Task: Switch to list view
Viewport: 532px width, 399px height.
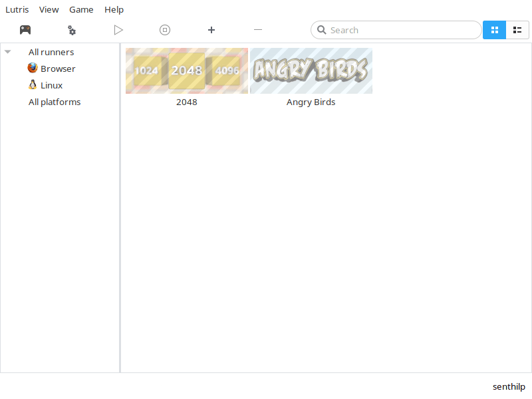Action: [517, 30]
